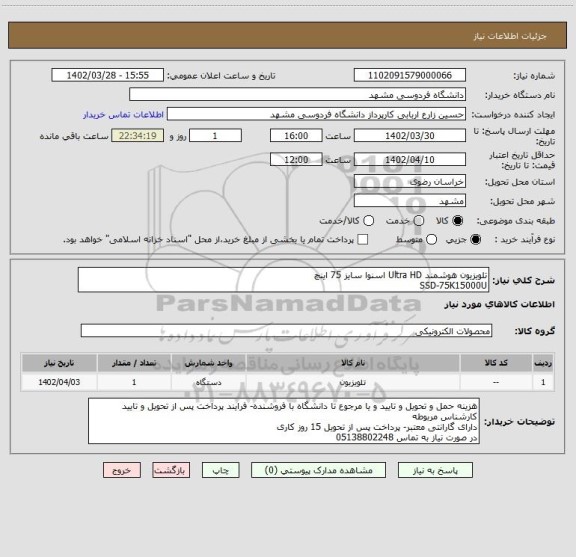The image size is (576, 557).
Task: Click the نام کالا column header
Action: [353, 363]
